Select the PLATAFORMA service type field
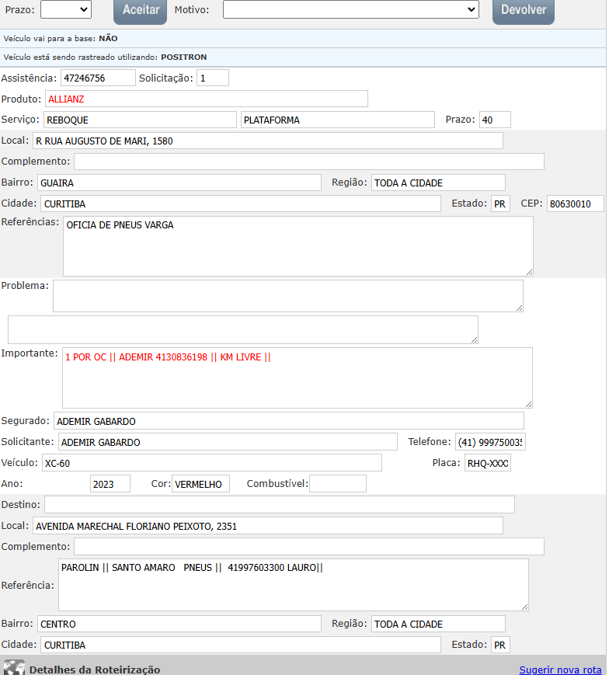 pyautogui.click(x=337, y=120)
